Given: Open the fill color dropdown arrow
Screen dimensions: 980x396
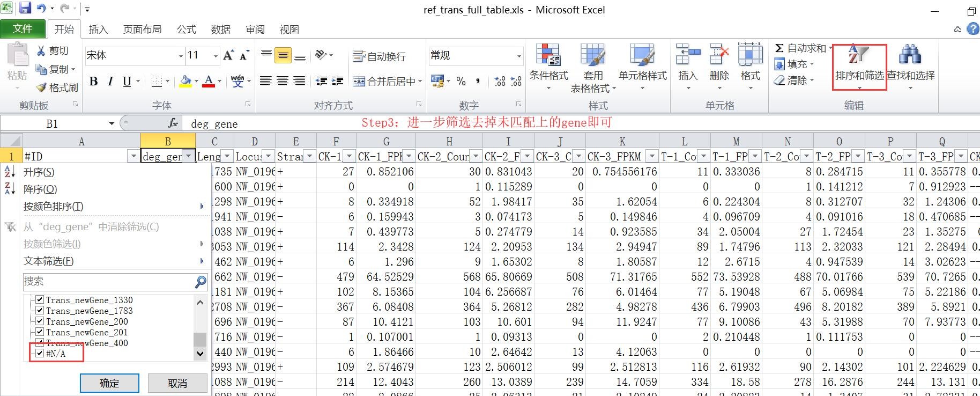Looking at the screenshot, I should coord(196,82).
